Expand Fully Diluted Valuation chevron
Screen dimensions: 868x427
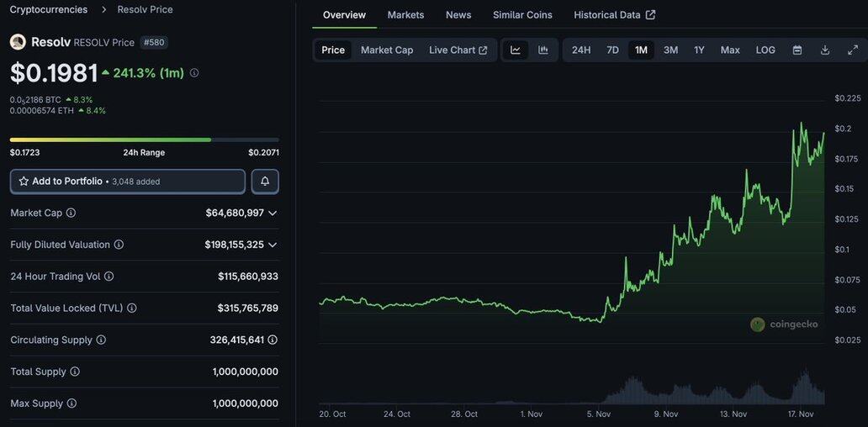(273, 245)
